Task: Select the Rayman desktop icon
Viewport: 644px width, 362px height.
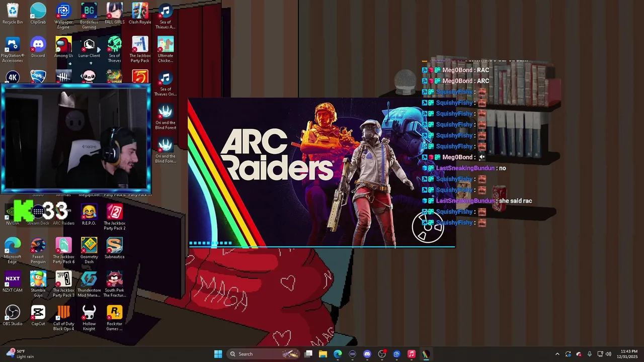Action: coord(115,76)
